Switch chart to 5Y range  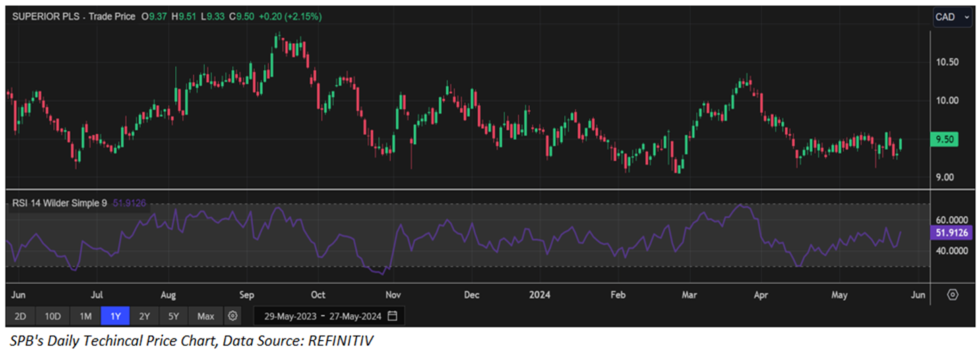174,316
